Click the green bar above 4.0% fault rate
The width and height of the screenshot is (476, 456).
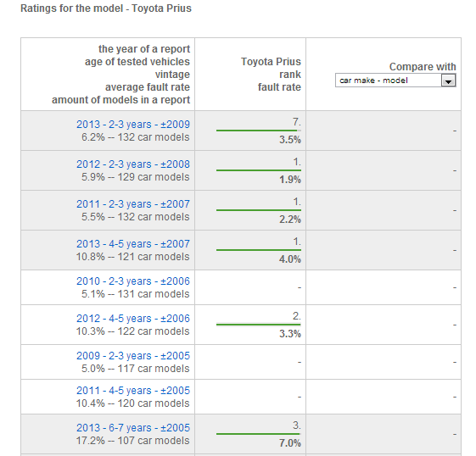pyautogui.click(x=258, y=250)
